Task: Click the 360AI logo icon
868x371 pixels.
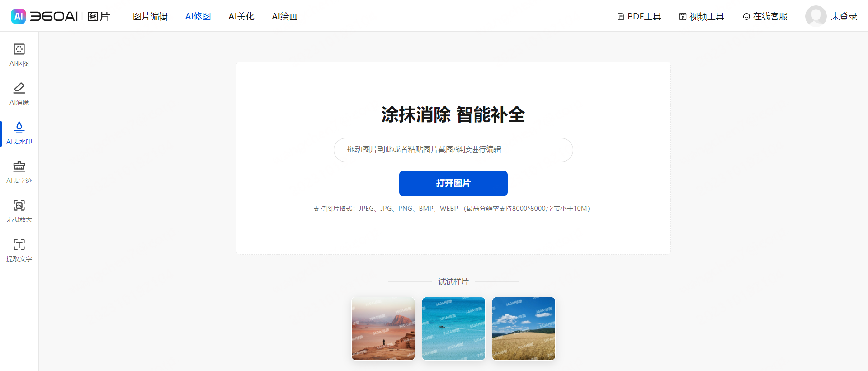Action: pos(18,16)
